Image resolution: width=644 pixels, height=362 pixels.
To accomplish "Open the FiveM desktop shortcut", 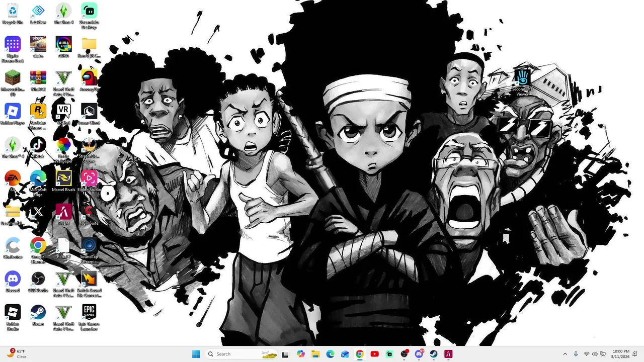I will point(63,215).
